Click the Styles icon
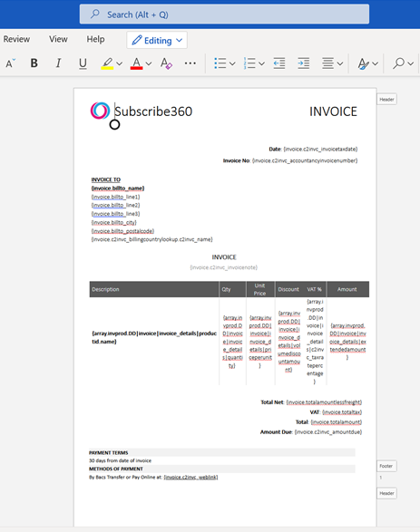The width and height of the screenshot is (420, 532). (363, 63)
